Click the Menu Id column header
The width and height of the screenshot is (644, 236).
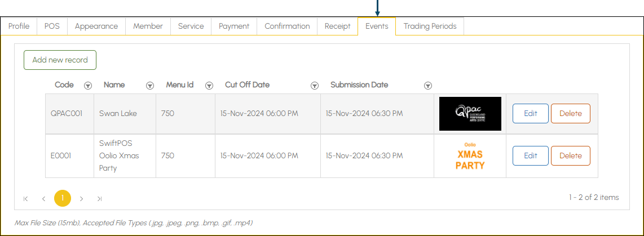tap(180, 85)
